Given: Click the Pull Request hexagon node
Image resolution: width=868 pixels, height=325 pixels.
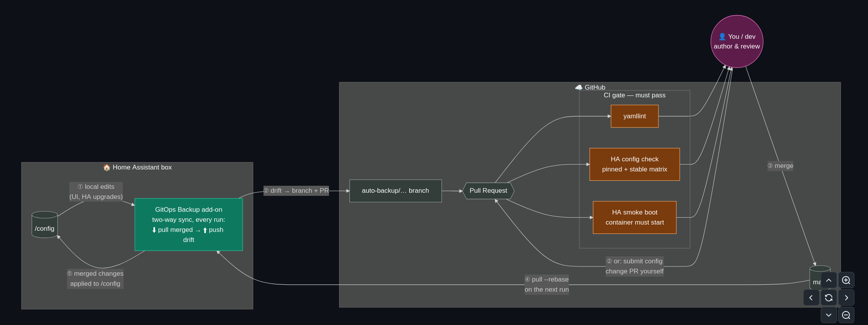Looking at the screenshot, I should [x=488, y=191].
